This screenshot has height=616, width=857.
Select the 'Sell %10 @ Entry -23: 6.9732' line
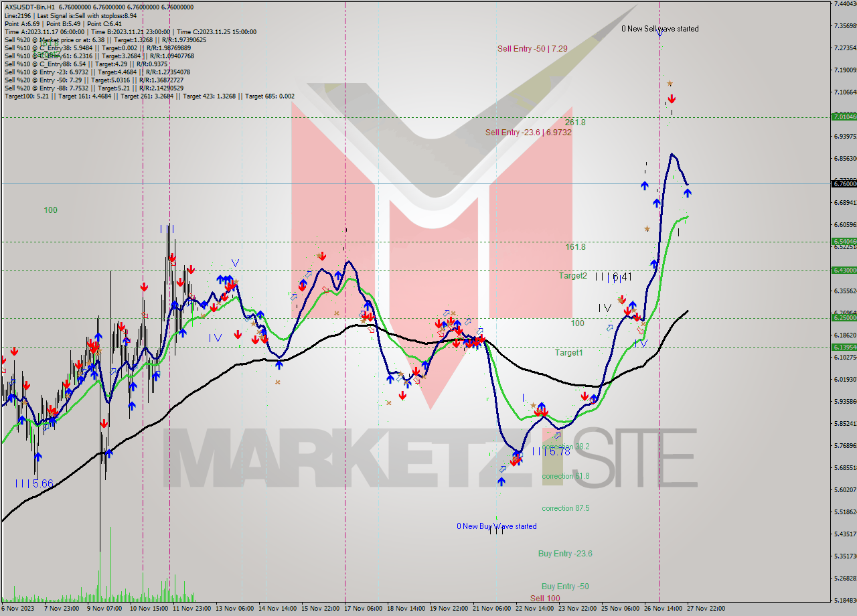97,72
